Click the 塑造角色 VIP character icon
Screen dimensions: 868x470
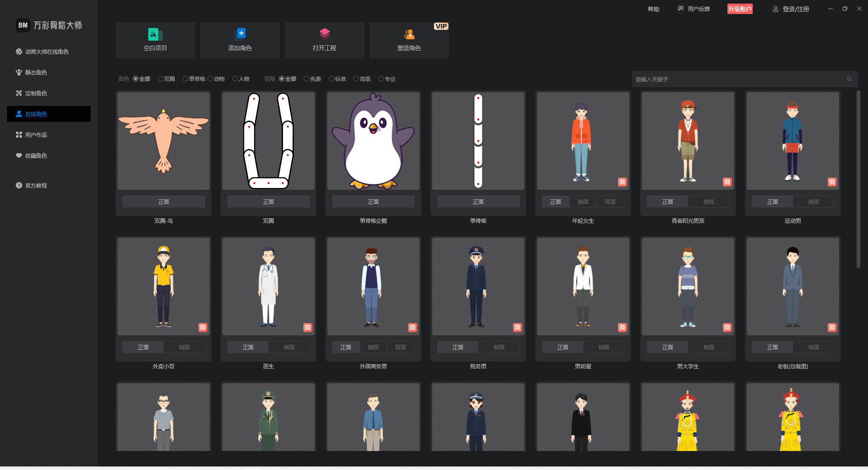tap(409, 34)
